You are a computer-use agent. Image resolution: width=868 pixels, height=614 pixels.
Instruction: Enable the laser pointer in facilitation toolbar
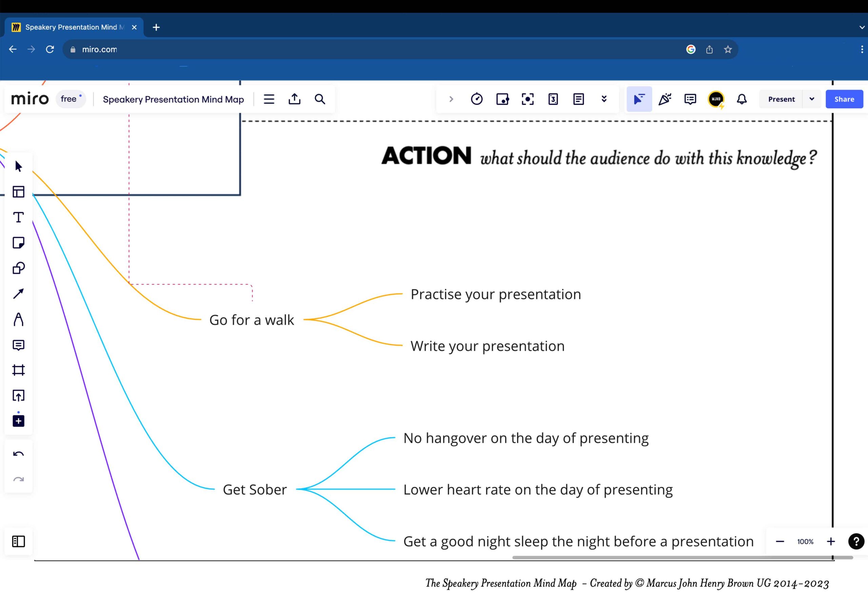click(638, 99)
